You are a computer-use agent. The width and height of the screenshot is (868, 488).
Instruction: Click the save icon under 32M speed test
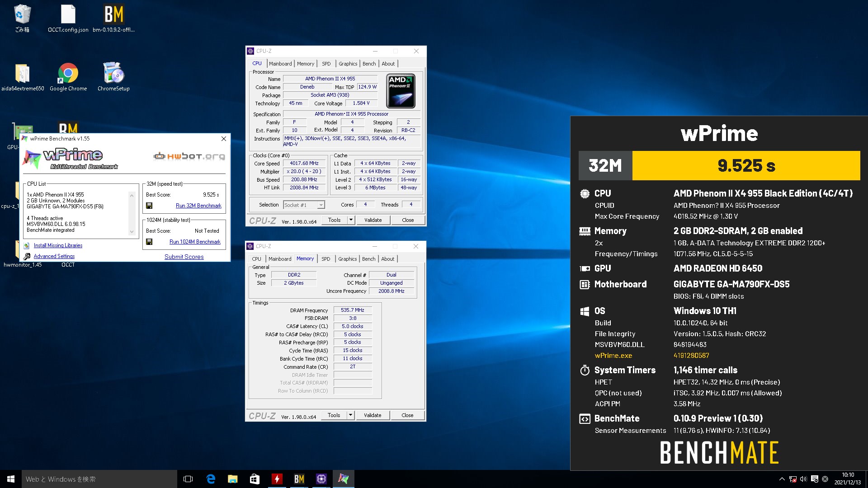pos(149,206)
